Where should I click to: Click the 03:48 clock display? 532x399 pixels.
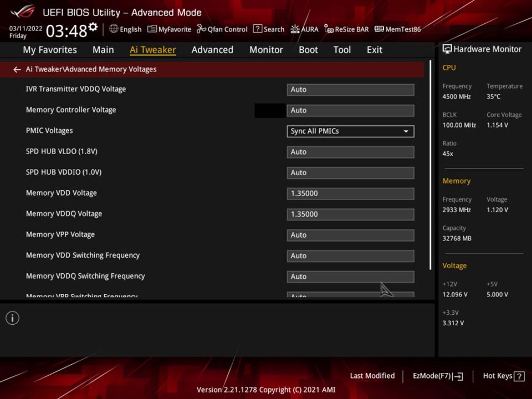(x=66, y=31)
